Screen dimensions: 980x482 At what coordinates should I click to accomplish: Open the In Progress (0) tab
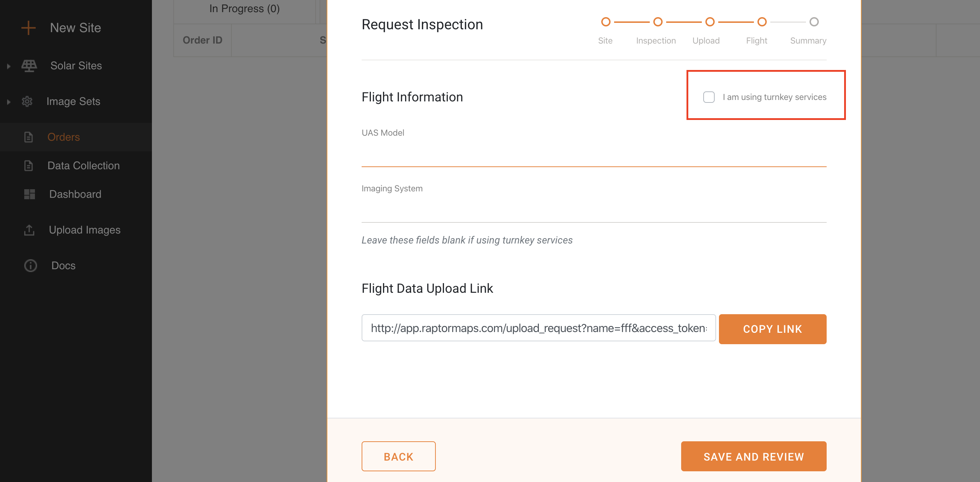tap(244, 9)
